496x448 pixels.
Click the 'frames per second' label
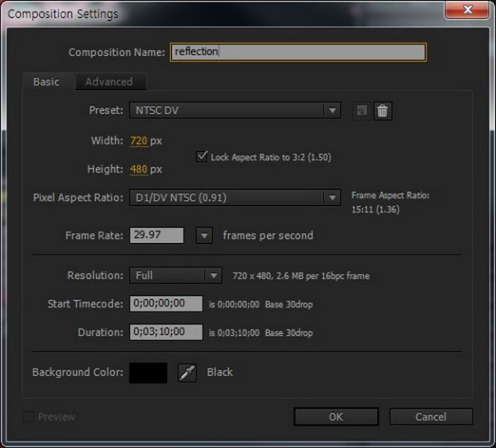[x=268, y=236]
